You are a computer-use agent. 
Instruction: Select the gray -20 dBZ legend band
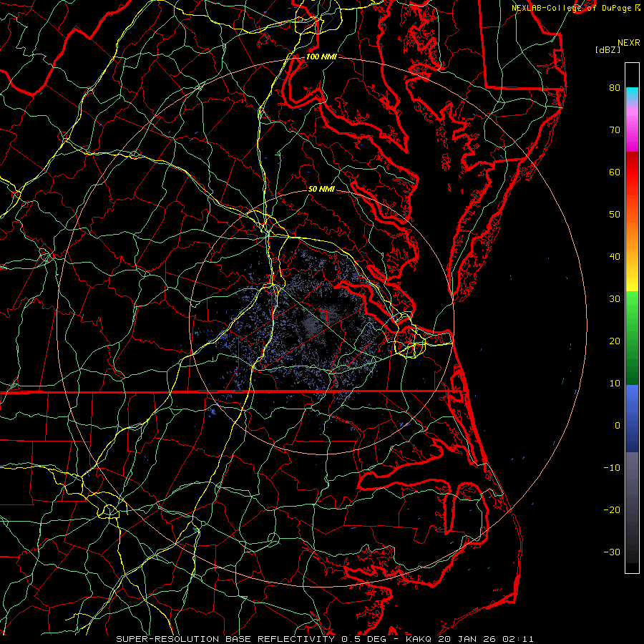631,508
